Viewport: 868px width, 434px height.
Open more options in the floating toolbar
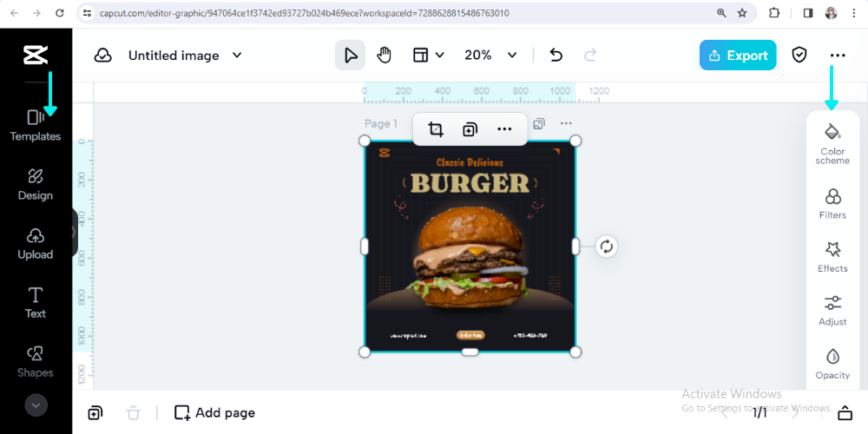tap(504, 129)
